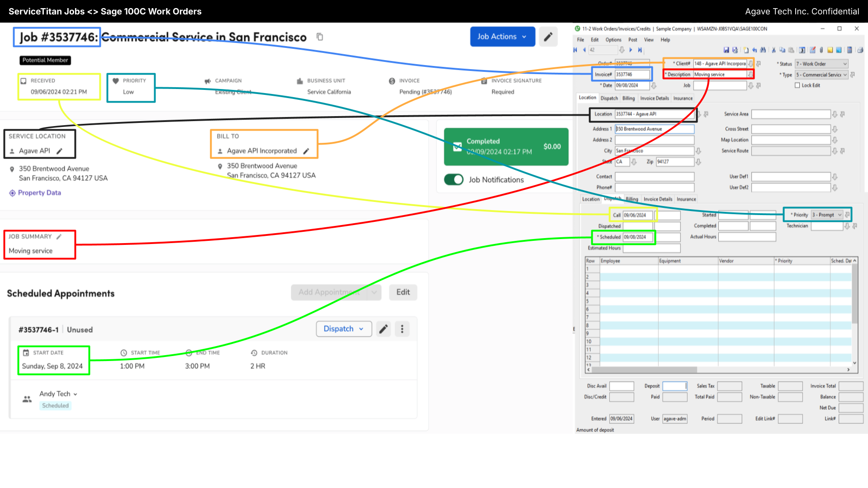Edit the job with the pencil icon beside Job Actions
The width and height of the screenshot is (868, 488).
pyautogui.click(x=548, y=37)
